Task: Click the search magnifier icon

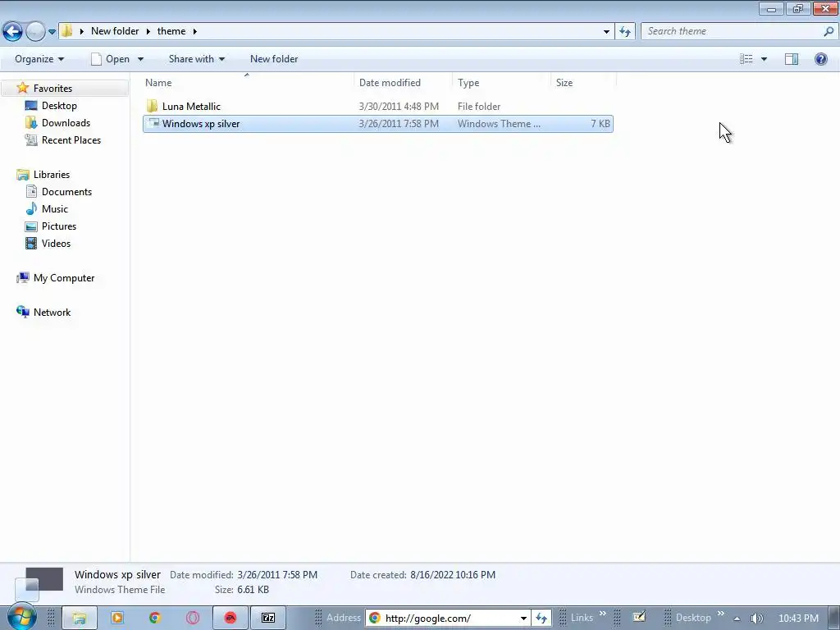Action: click(829, 31)
